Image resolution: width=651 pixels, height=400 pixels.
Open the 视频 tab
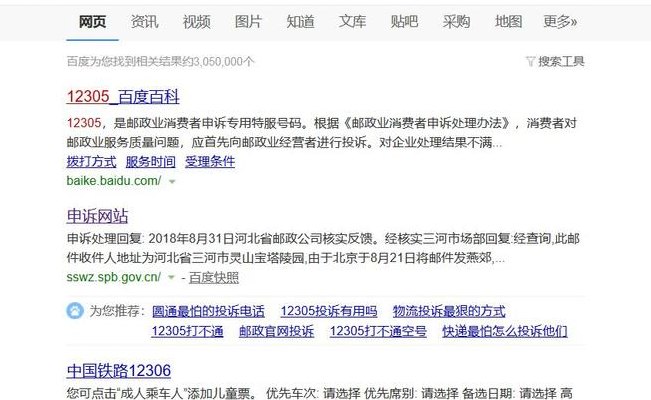tap(196, 22)
